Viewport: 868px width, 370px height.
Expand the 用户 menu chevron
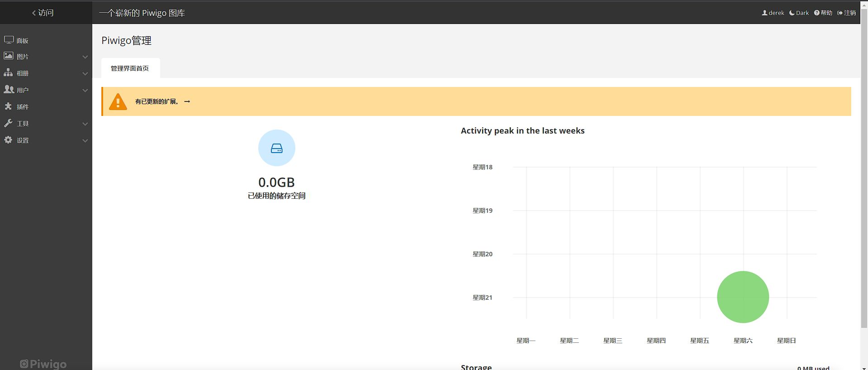pos(85,90)
